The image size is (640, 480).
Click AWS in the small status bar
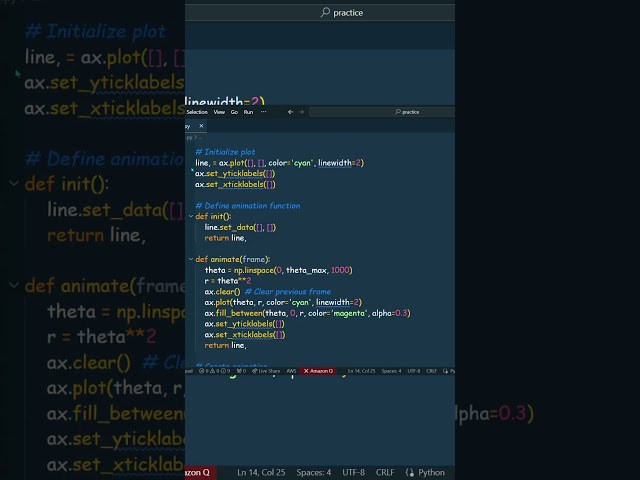point(291,371)
